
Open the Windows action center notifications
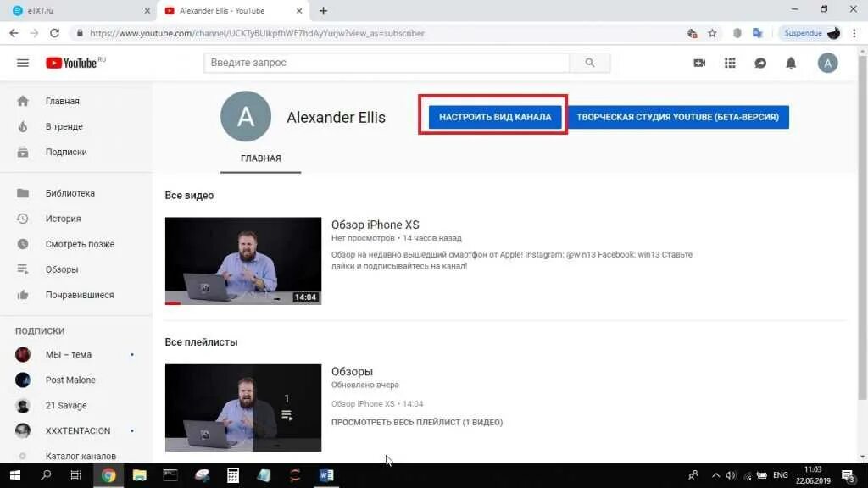click(848, 475)
